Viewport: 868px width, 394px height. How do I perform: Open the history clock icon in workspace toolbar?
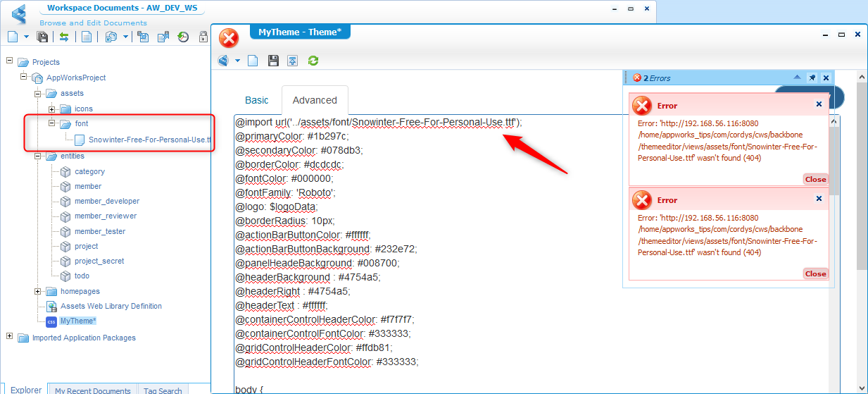183,37
